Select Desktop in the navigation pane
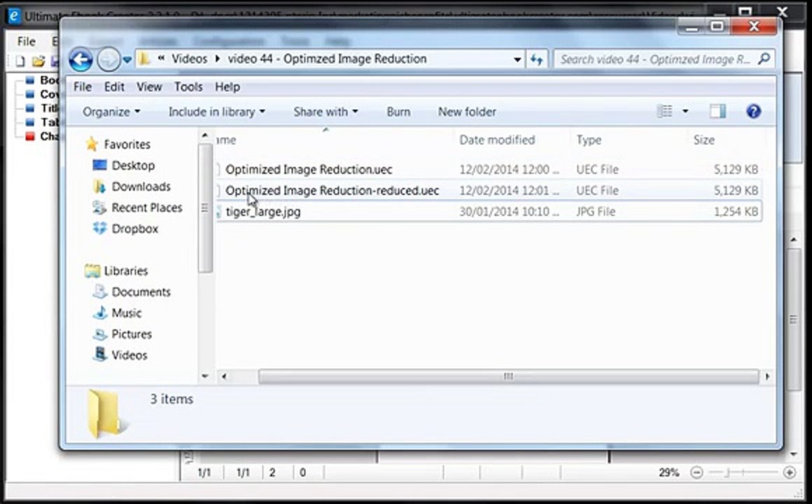 pyautogui.click(x=133, y=165)
